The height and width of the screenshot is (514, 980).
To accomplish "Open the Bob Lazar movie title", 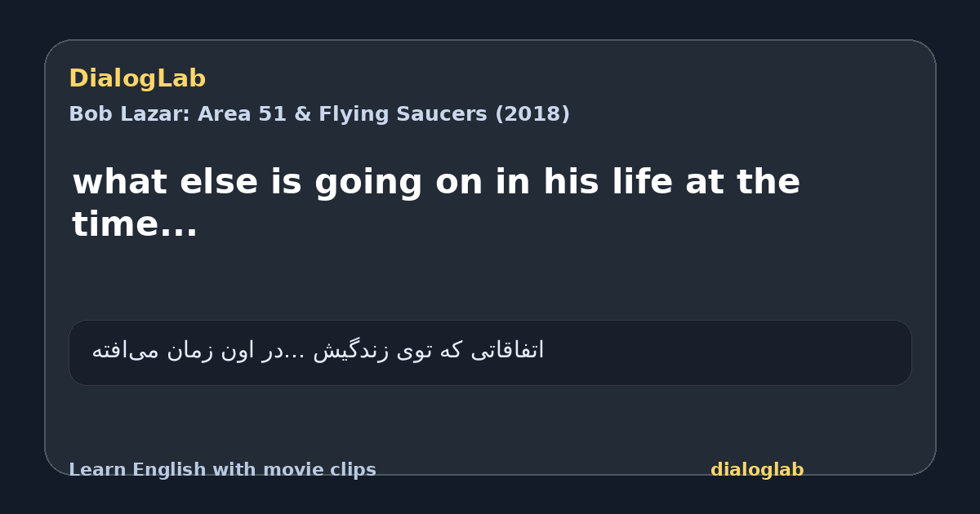I will [319, 114].
